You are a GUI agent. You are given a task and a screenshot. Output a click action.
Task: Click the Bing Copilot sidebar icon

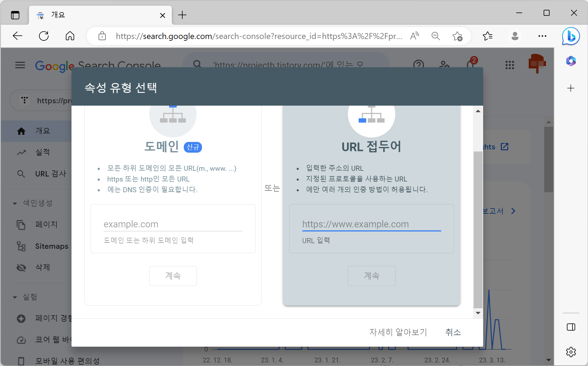(570, 36)
